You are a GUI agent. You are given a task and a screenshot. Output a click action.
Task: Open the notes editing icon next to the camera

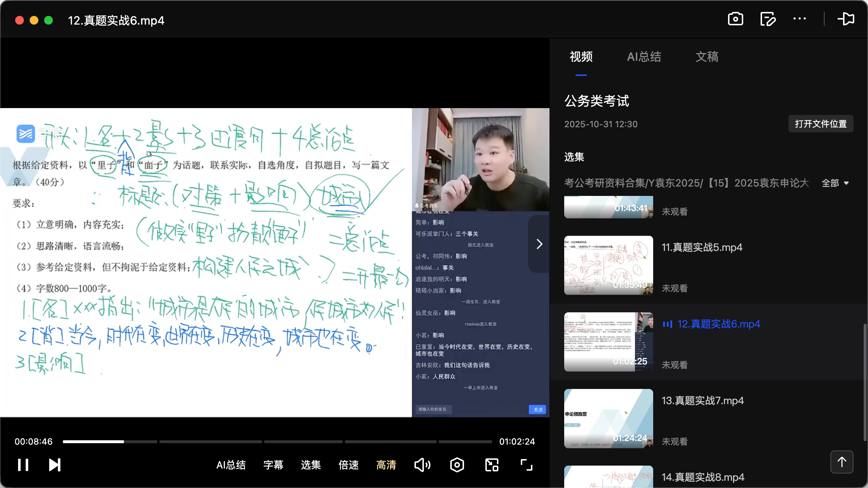pos(767,19)
